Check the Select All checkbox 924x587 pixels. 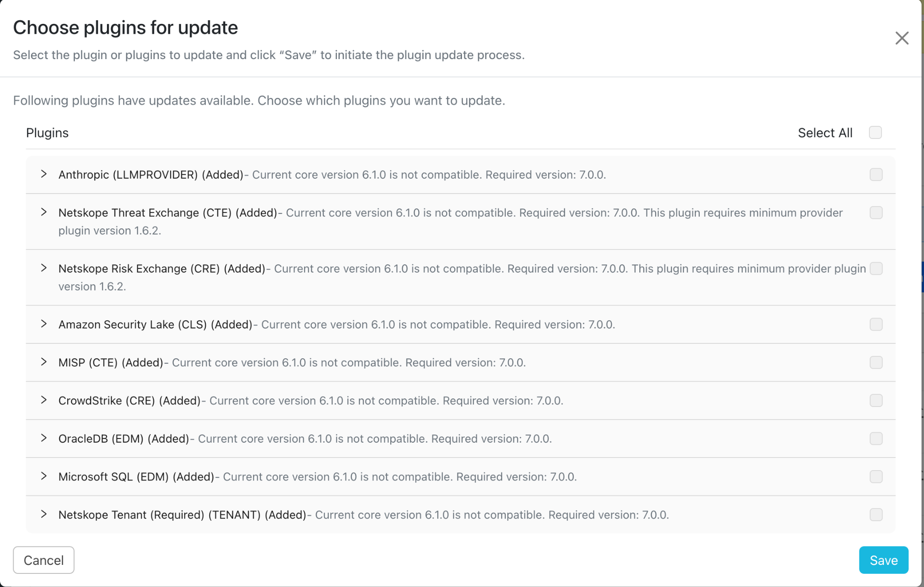(x=875, y=133)
